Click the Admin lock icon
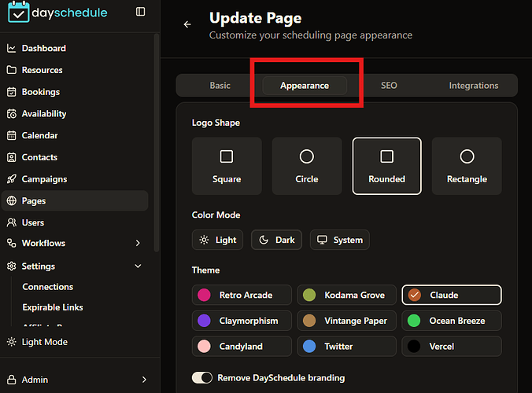This screenshot has width=532, height=393. click(x=12, y=380)
